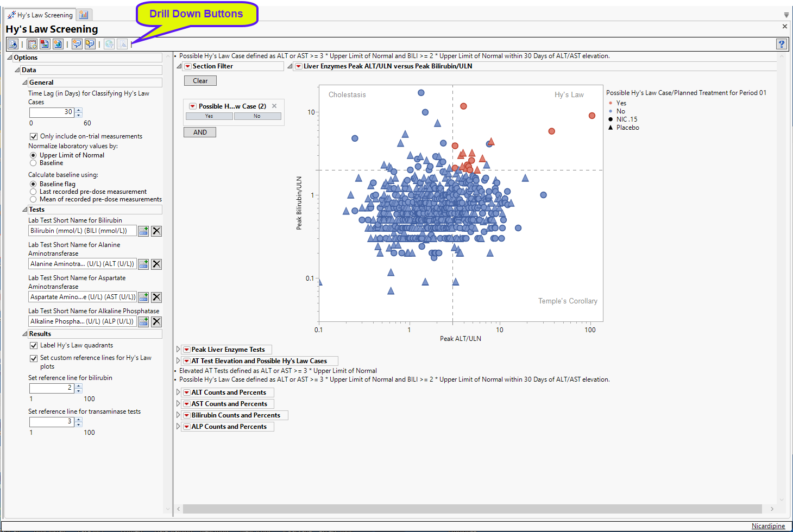The width and height of the screenshot is (793, 532).
Task: Select Yes in Possible Hy's Law Case filter
Action: [x=209, y=116]
